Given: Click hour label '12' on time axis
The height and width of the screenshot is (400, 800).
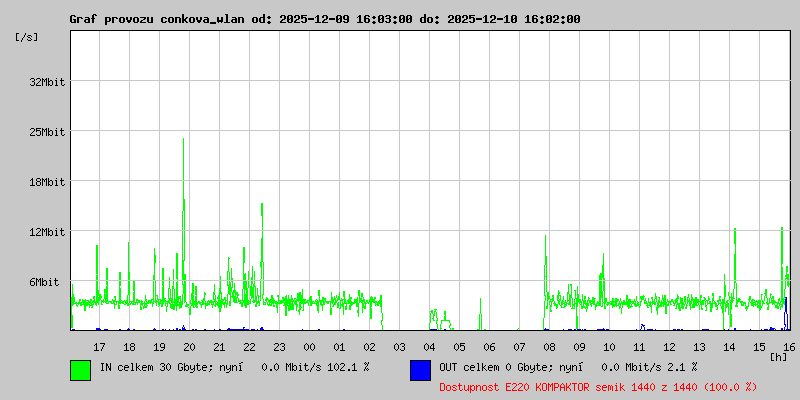Looking at the screenshot, I should (x=670, y=347).
